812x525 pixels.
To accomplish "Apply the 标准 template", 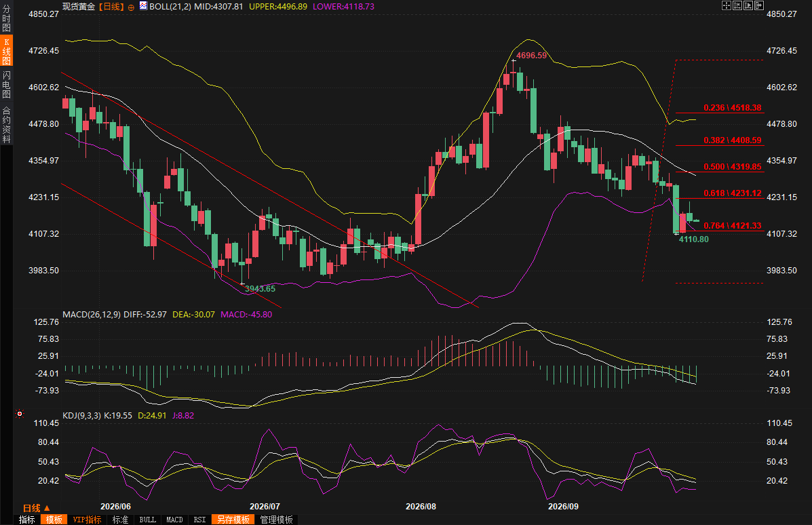I will (x=120, y=520).
